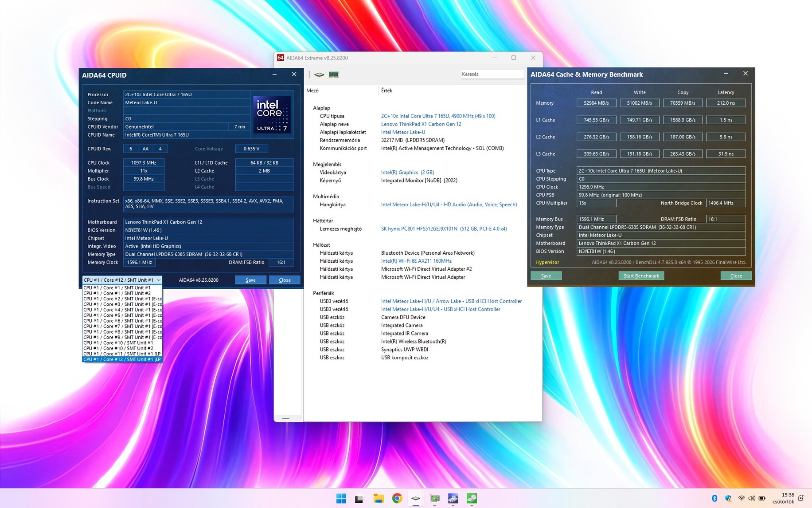Open the Lenovo ThinkPad X1 Carbon Gen 12 link

(x=421, y=124)
